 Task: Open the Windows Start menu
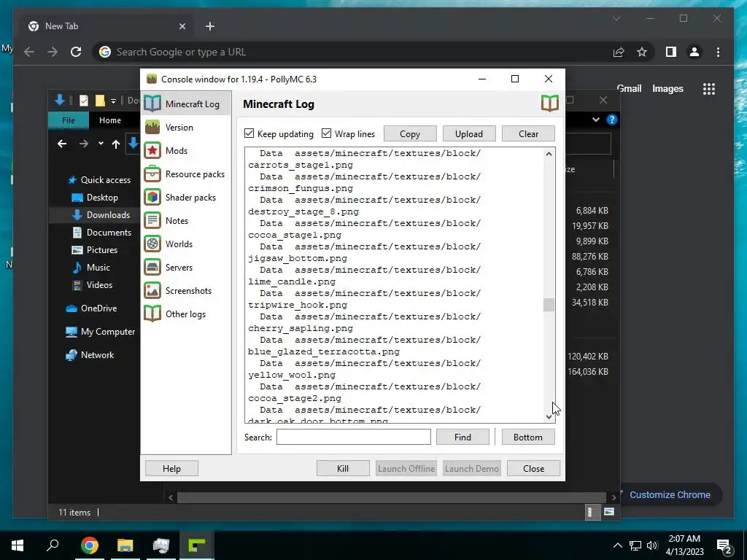pyautogui.click(x=18, y=545)
